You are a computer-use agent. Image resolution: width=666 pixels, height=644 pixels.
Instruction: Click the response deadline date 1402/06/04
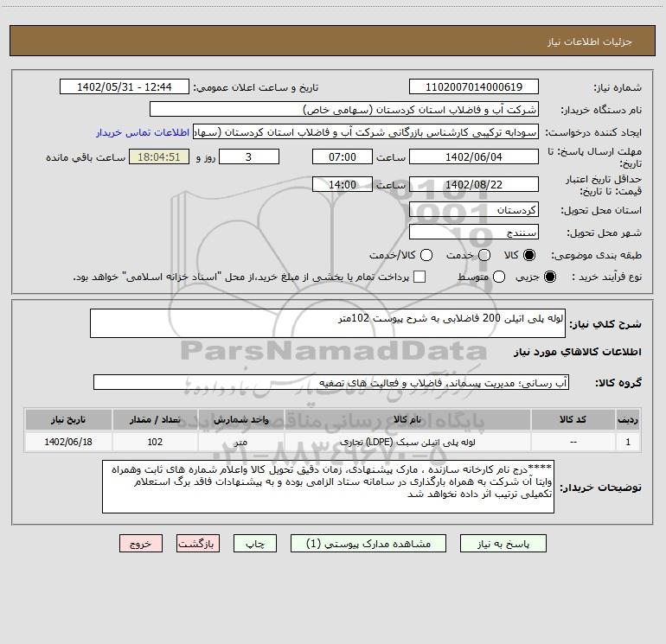(x=474, y=156)
